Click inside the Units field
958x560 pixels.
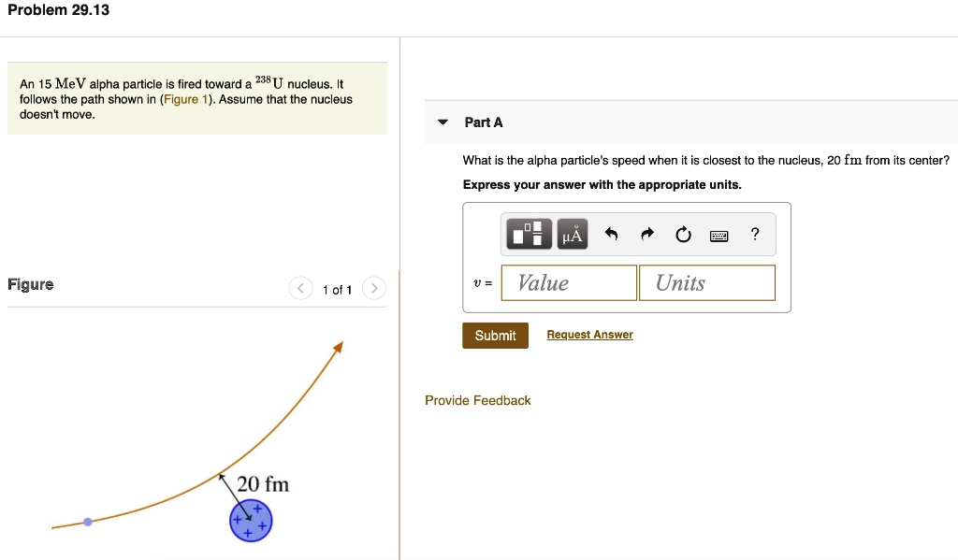pos(706,282)
